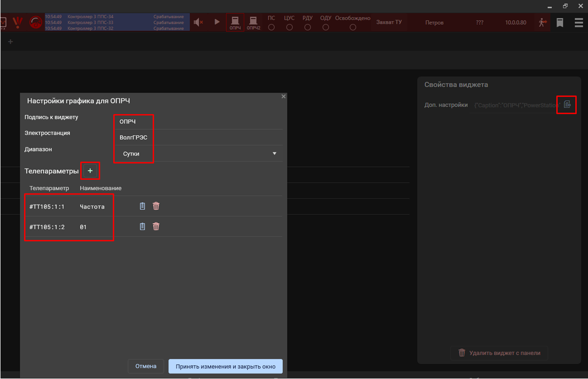Open the hamburger main menu
Screen dimensions: 588x379
(x=579, y=22)
